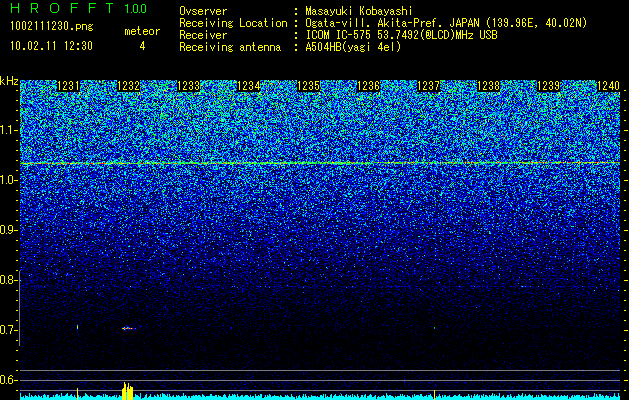This screenshot has height=400, width=629.
Task: Click the 1235 time marker label
Action: 308,86
